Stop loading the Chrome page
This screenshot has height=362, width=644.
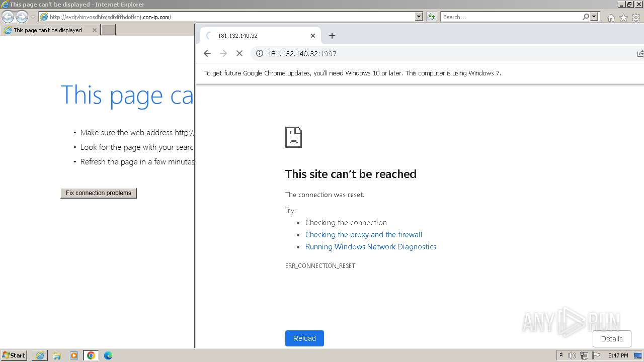tap(239, 53)
